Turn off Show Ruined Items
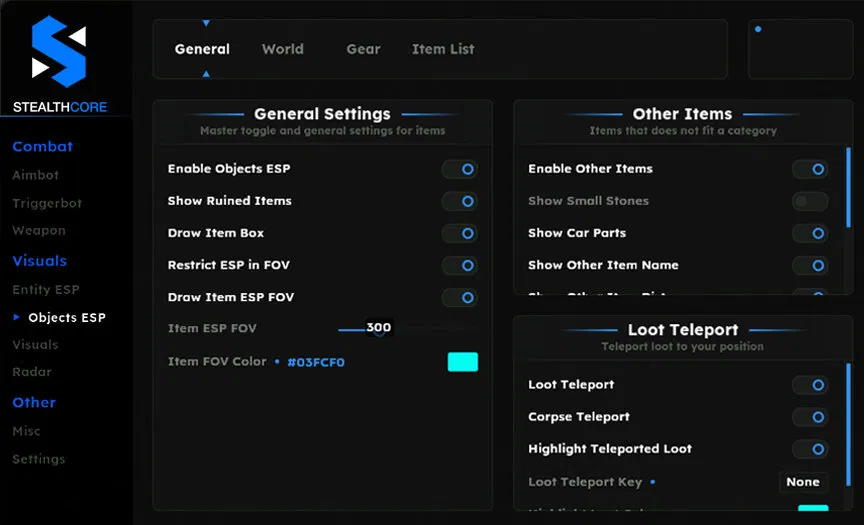Image resolution: width=864 pixels, height=525 pixels. coord(460,201)
